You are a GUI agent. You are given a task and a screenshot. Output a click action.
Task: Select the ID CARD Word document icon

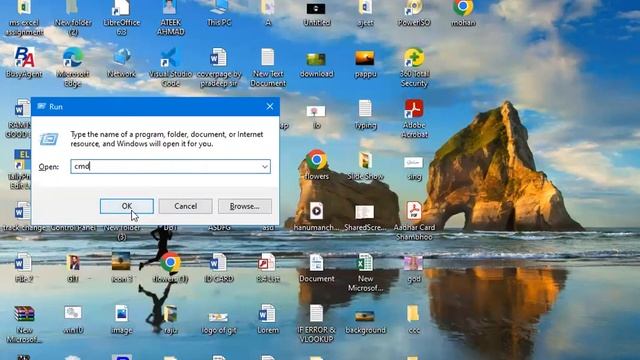[x=219, y=268]
